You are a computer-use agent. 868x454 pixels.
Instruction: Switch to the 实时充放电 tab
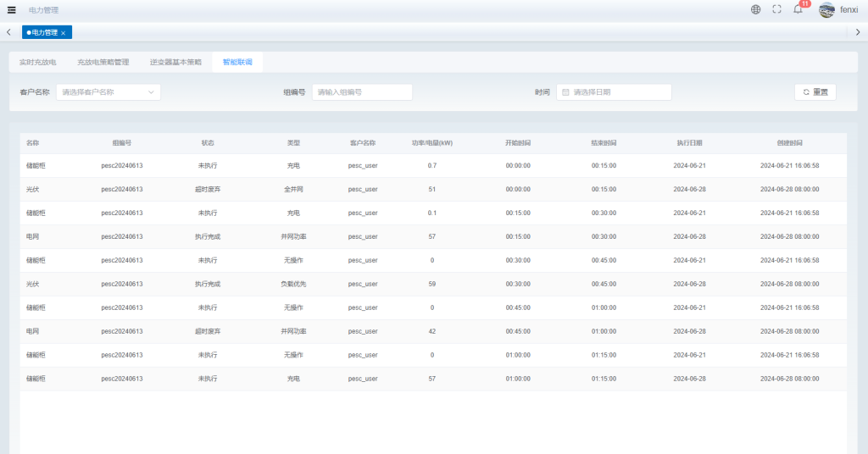coord(38,62)
